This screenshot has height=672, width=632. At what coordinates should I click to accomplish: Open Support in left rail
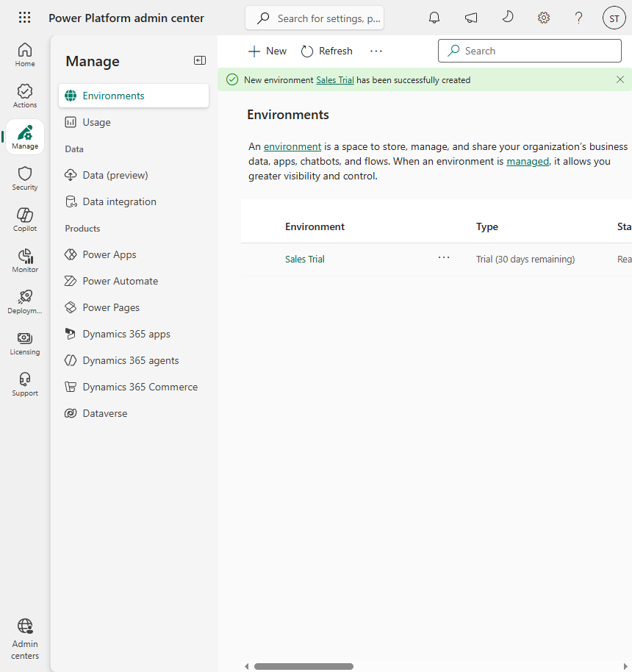tap(25, 384)
